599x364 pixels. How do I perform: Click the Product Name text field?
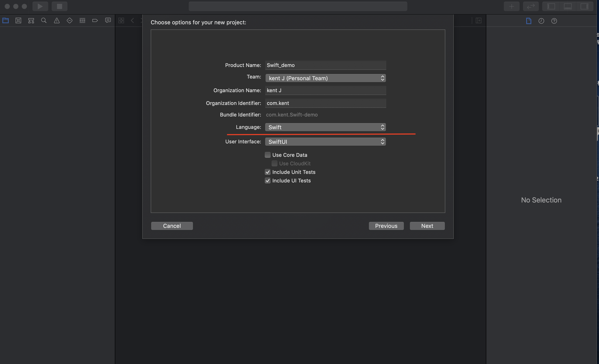click(325, 65)
